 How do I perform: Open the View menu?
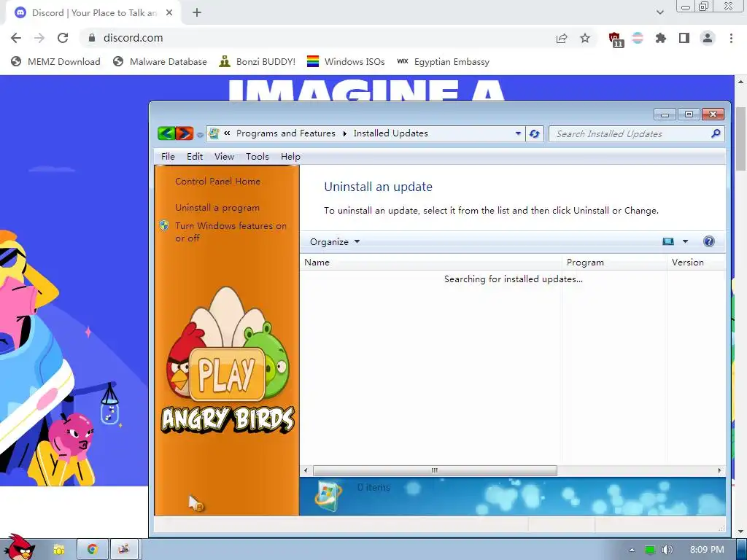[225, 157]
